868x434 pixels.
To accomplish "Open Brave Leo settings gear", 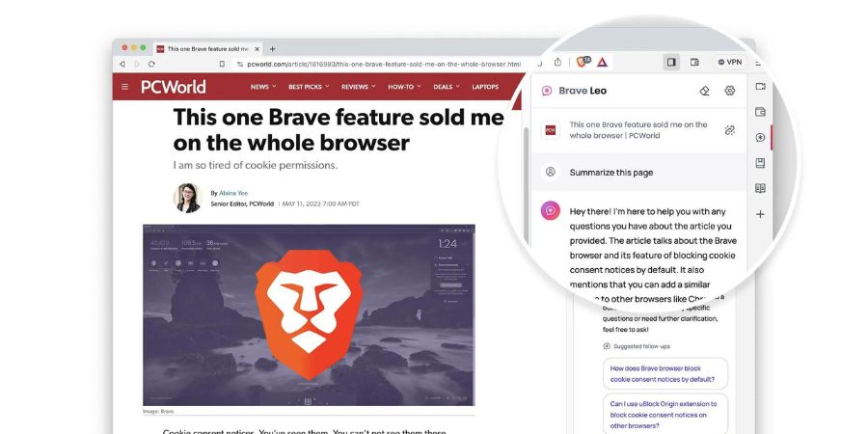I will (x=730, y=91).
